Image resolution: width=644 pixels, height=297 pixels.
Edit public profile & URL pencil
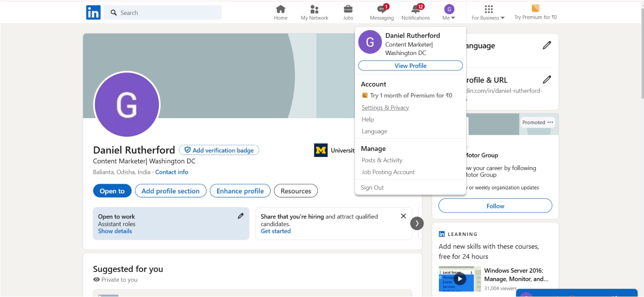[547, 80]
